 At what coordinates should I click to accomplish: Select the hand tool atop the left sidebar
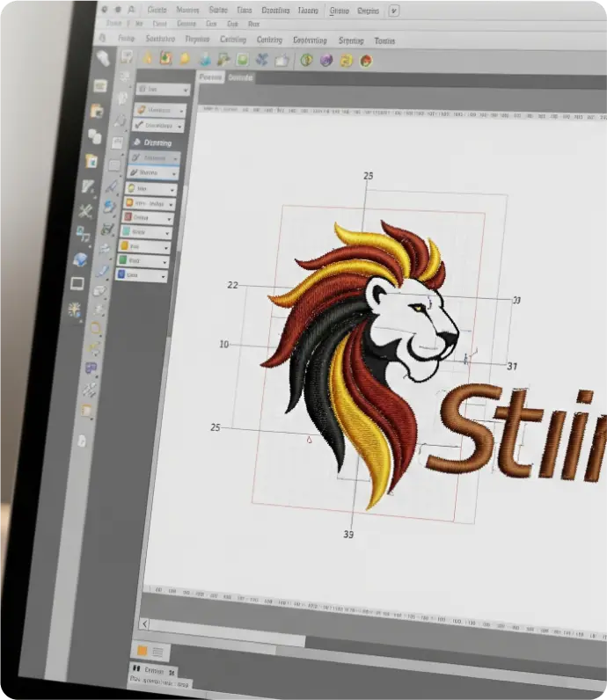[103, 58]
